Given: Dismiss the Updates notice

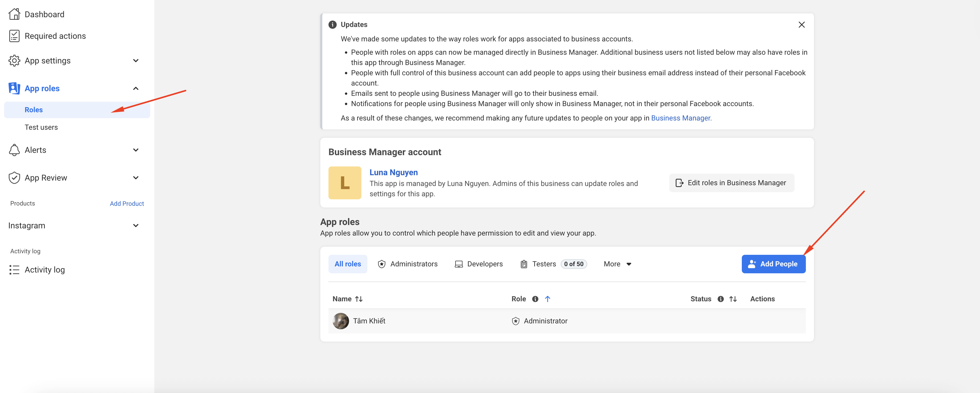Looking at the screenshot, I should point(801,25).
